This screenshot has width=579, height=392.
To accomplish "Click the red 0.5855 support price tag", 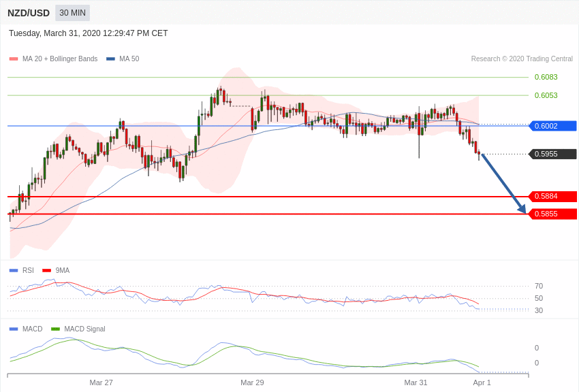I will [x=553, y=214].
